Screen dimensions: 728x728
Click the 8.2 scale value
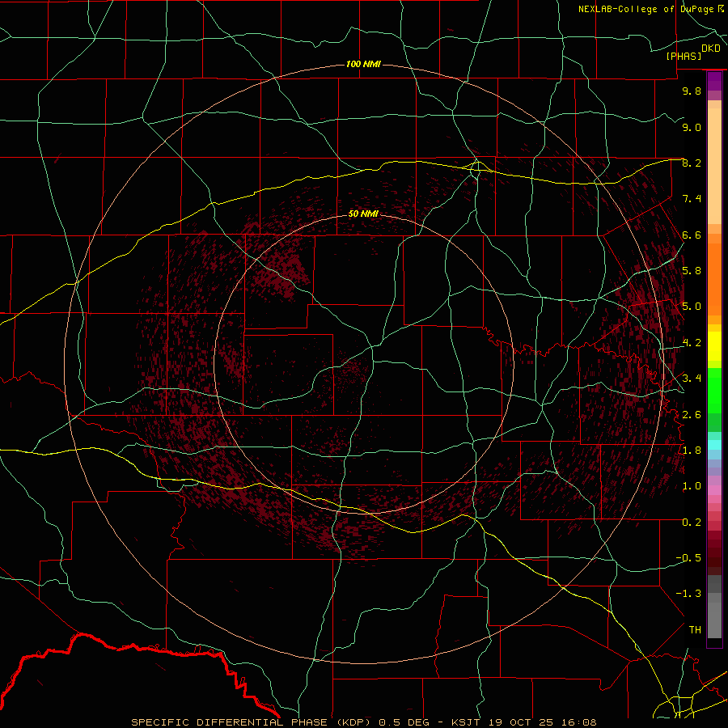692,163
